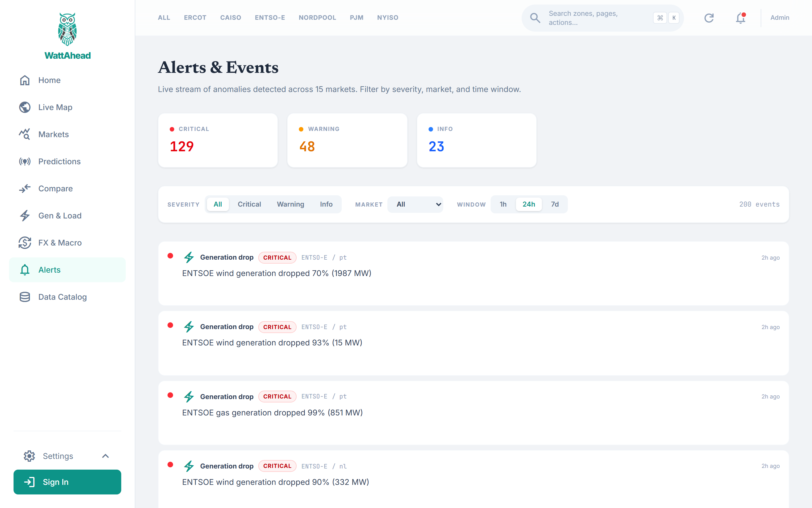812x508 pixels.
Task: Open Gen & Load lightning icon
Action: [x=25, y=216]
